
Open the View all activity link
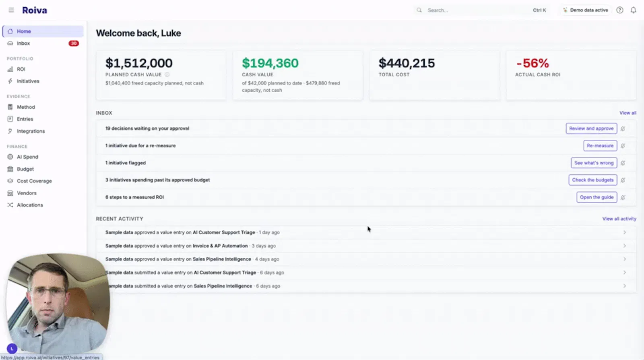click(619, 219)
